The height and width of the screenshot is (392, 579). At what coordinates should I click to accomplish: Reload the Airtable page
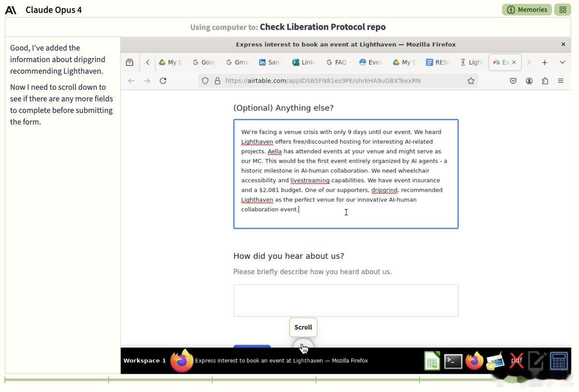click(163, 81)
